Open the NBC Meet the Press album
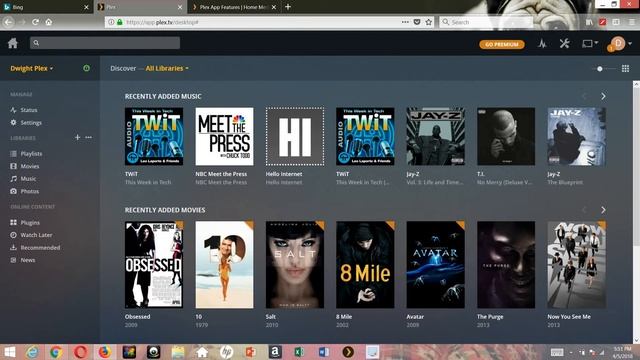 224,136
